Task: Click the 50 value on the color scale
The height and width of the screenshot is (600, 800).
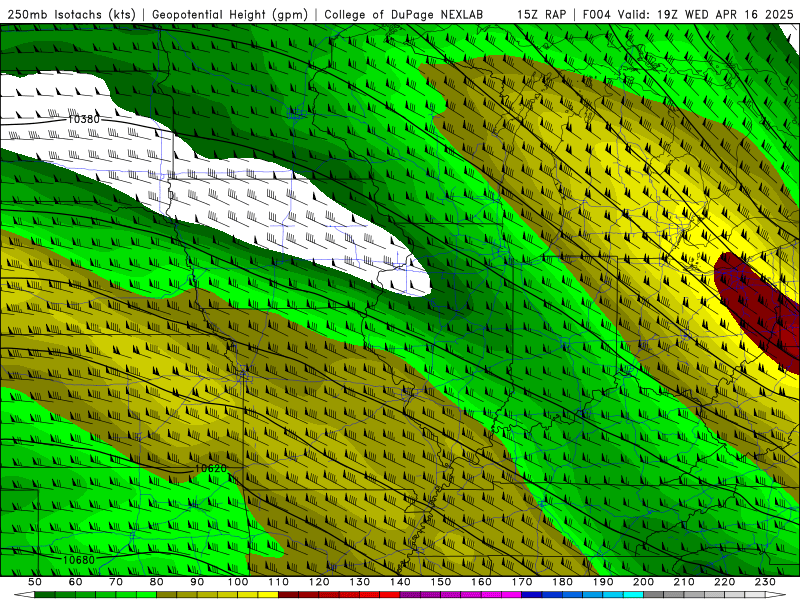Action: pos(35,582)
